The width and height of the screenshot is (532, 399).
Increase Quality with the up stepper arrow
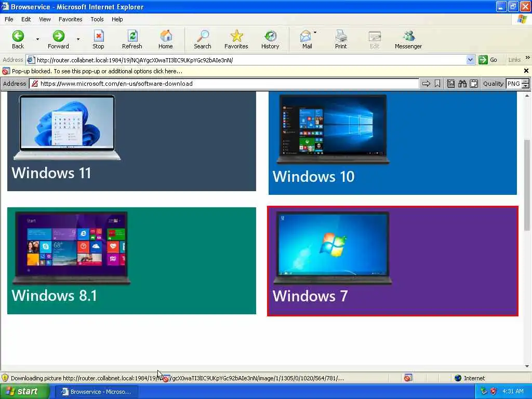click(526, 82)
